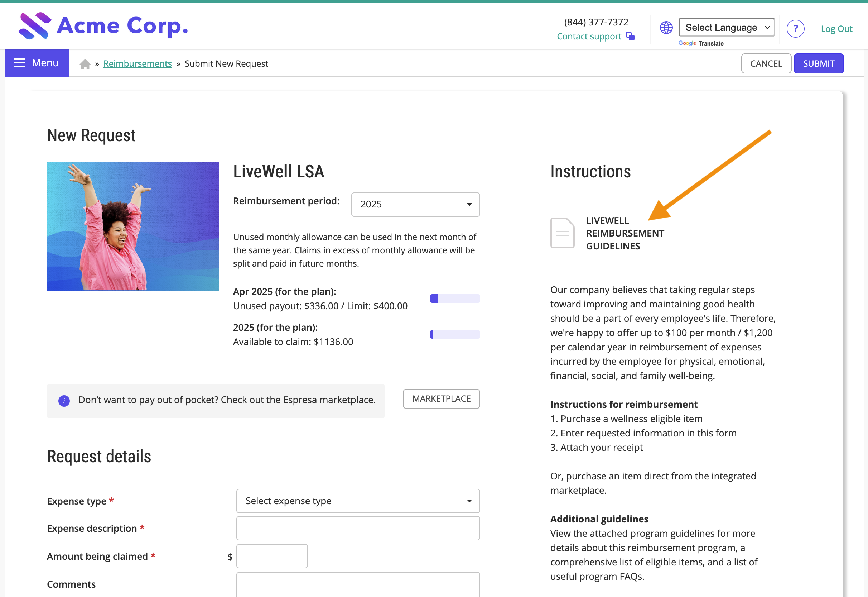Open help via question mark icon
The image size is (868, 597).
point(795,28)
